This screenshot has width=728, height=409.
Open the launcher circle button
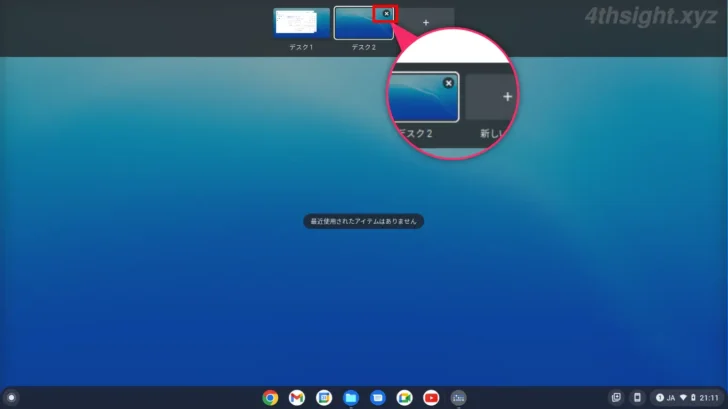coord(11,397)
